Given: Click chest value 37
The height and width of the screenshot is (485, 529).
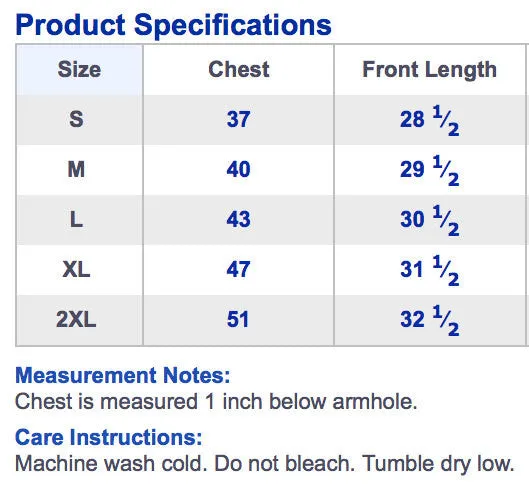Looking at the screenshot, I should 239,119.
